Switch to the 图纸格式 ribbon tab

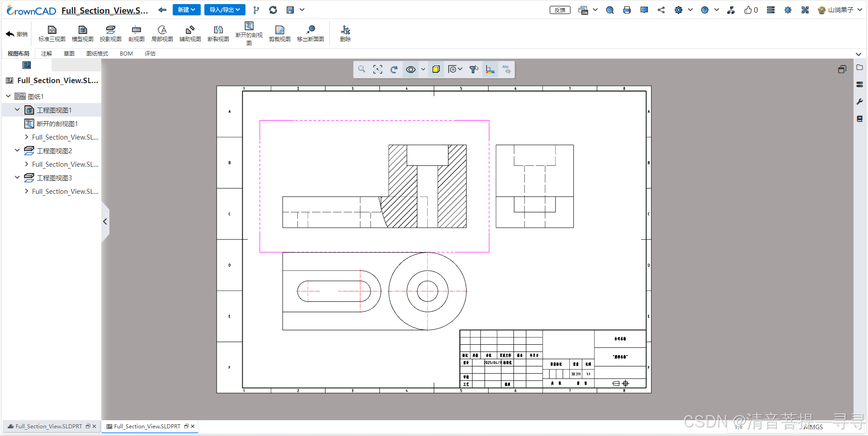97,53
